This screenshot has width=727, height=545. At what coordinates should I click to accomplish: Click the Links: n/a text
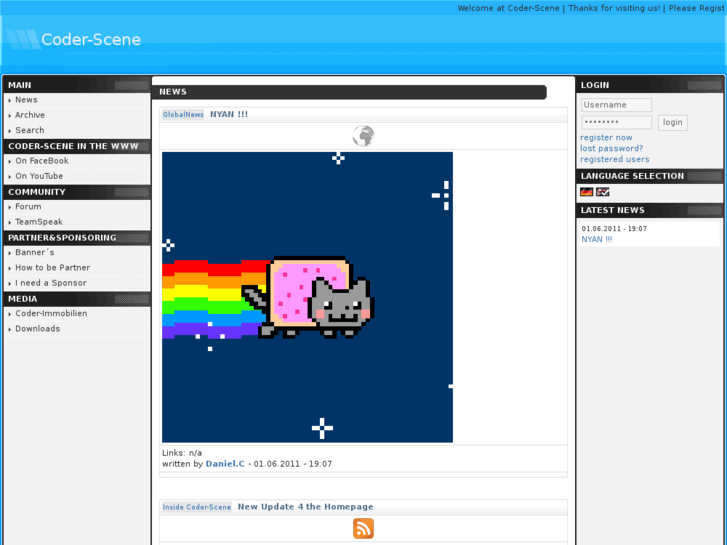coord(182,453)
